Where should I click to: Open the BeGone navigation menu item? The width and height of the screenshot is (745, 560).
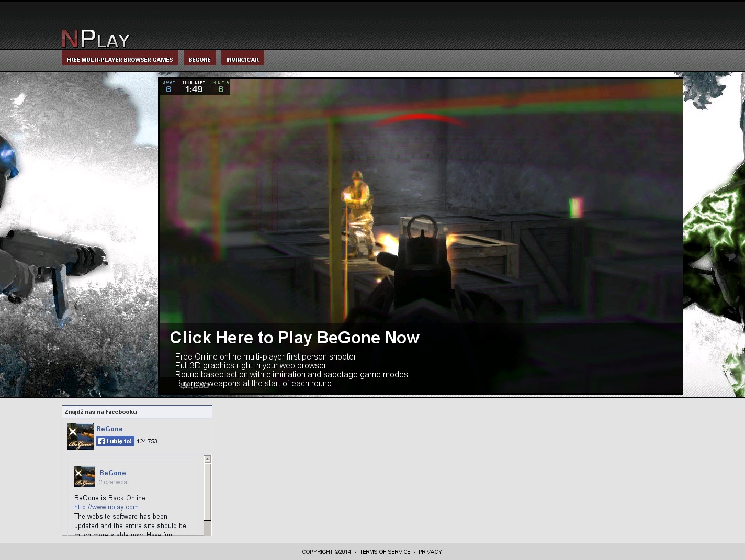[199, 59]
